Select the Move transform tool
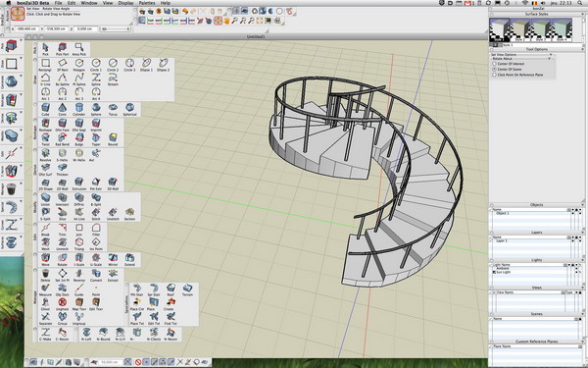This screenshot has height=368, width=588. (x=45, y=259)
